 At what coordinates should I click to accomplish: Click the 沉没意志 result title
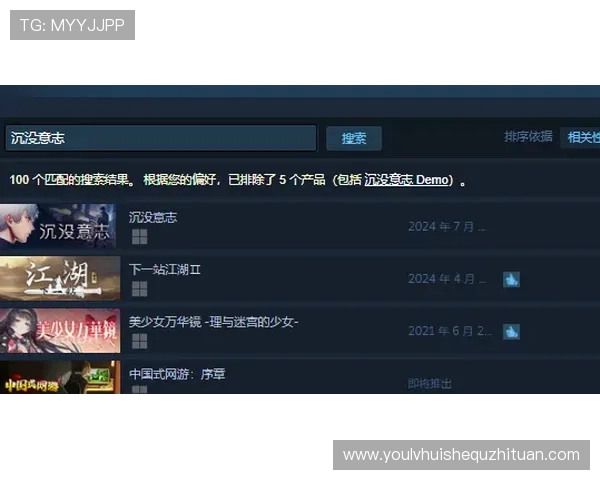point(153,217)
